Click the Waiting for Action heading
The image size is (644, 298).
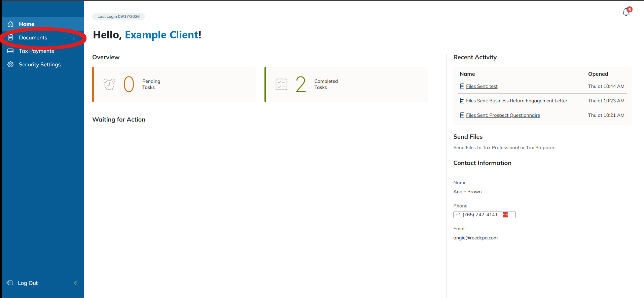[119, 120]
